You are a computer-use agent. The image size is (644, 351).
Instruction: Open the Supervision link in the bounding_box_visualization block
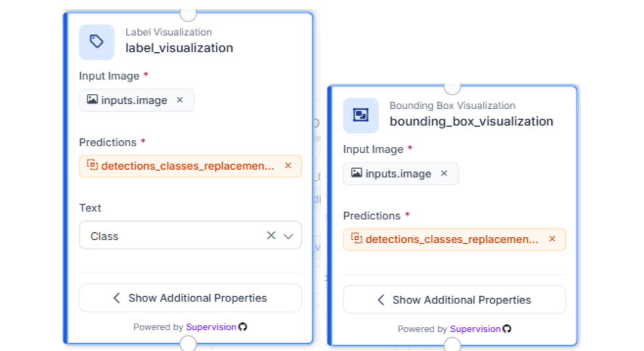pyautogui.click(x=475, y=329)
